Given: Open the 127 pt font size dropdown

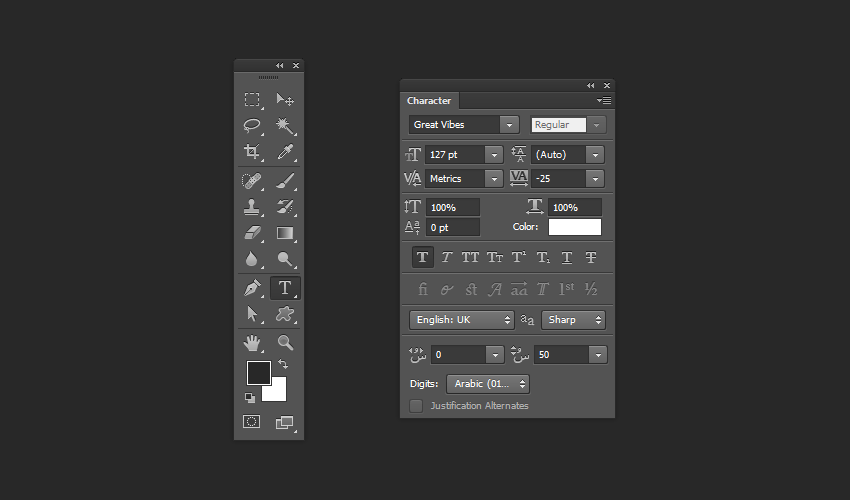Looking at the screenshot, I should click(494, 155).
